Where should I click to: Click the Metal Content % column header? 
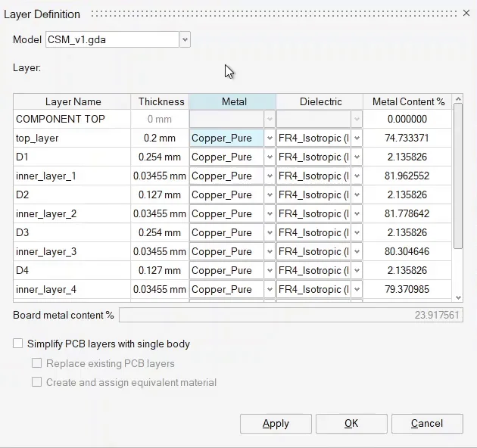[408, 101]
